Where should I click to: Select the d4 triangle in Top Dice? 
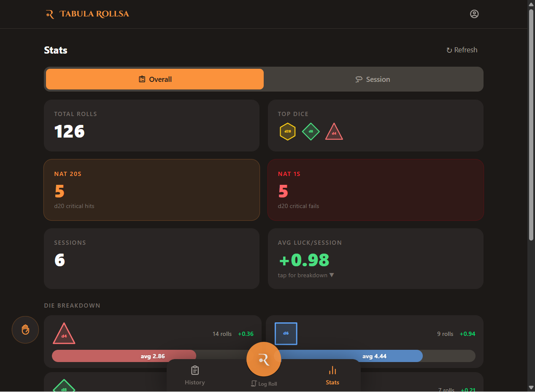point(334,132)
